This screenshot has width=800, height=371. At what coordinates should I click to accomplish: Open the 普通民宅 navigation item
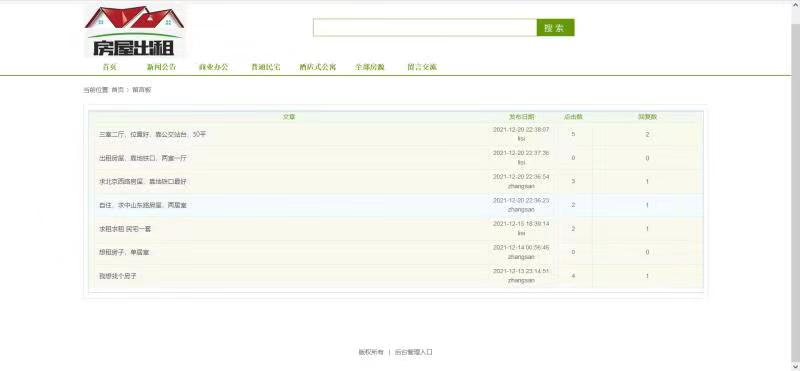(x=265, y=67)
